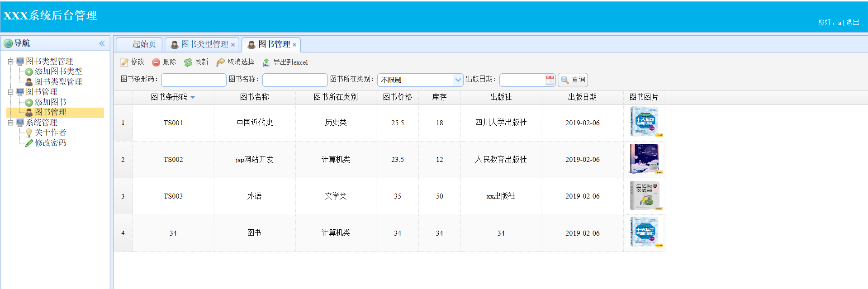The height and width of the screenshot is (289, 868).
Task: Click the 修改 edit pencil icon
Action: 124,62
